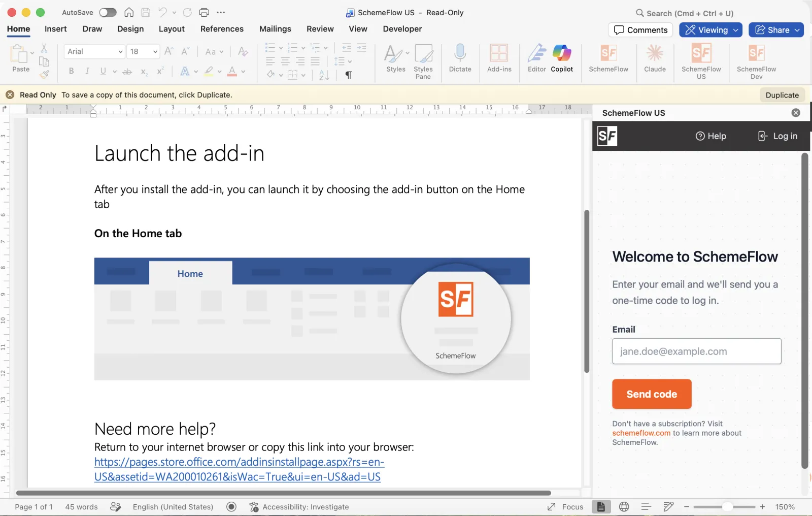Click the Send code button
This screenshot has height=516, width=812.
(x=652, y=394)
